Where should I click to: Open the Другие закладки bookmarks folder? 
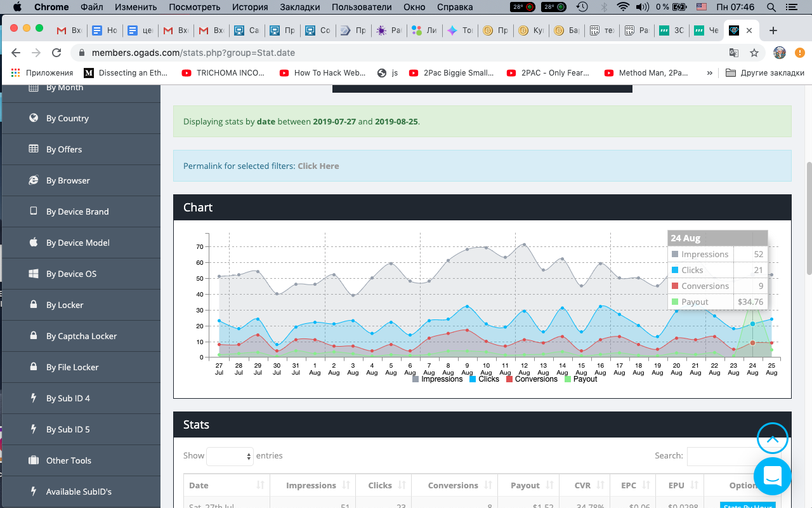pos(765,73)
